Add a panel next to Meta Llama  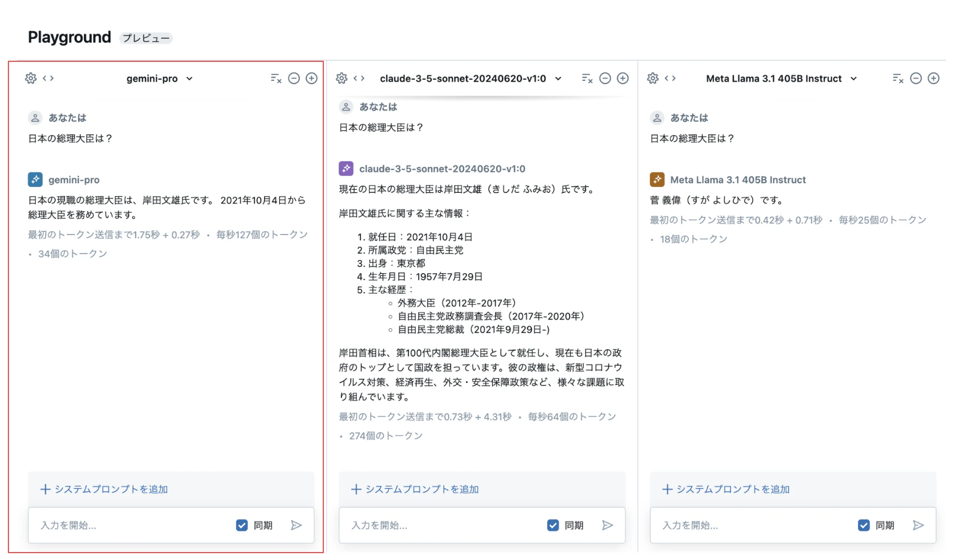[934, 78]
